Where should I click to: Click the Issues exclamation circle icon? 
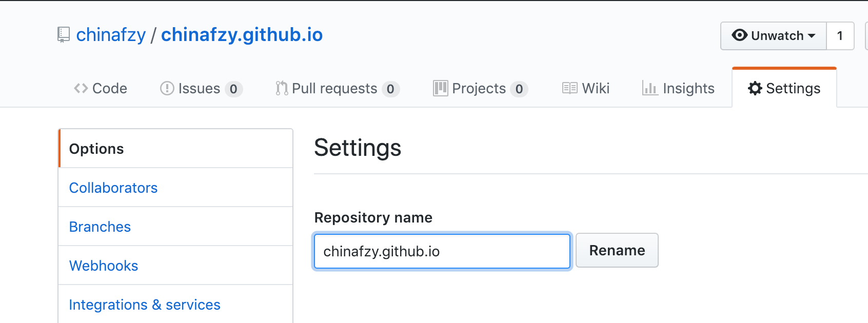coord(167,88)
